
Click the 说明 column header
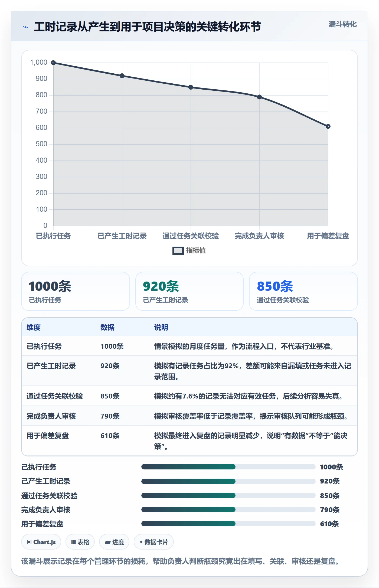[161, 327]
